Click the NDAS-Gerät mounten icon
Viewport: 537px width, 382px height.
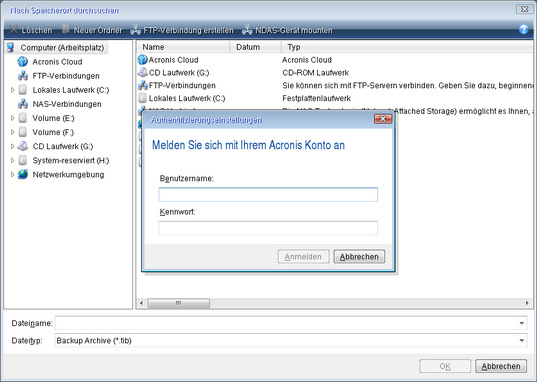pos(247,30)
